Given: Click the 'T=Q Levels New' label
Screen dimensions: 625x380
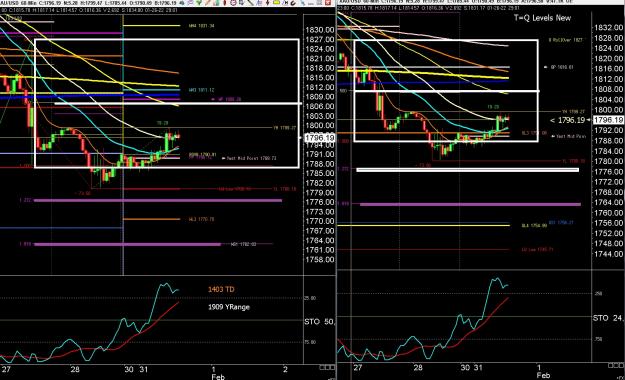Looking at the screenshot, I should coord(542,18).
